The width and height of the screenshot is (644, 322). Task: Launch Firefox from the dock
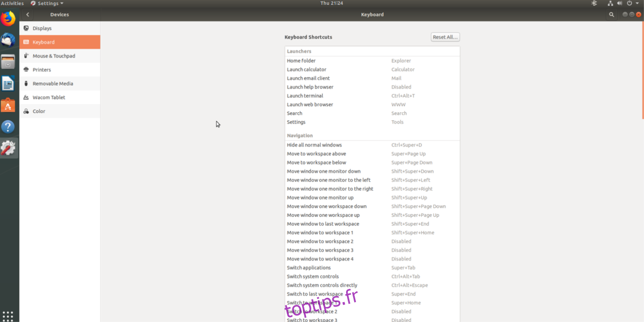point(8,19)
